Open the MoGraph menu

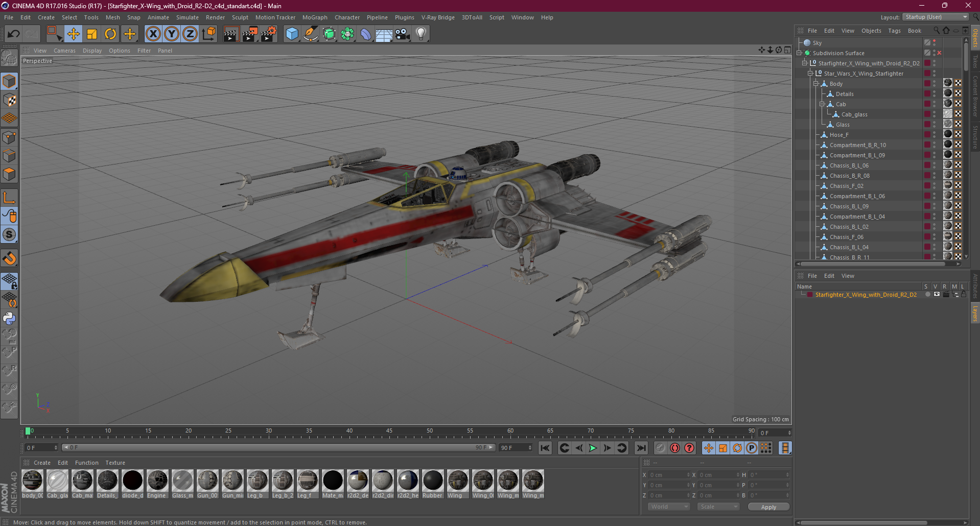(315, 17)
